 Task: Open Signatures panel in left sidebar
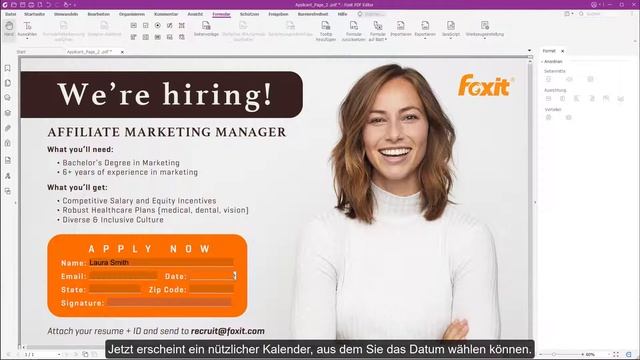click(x=8, y=176)
